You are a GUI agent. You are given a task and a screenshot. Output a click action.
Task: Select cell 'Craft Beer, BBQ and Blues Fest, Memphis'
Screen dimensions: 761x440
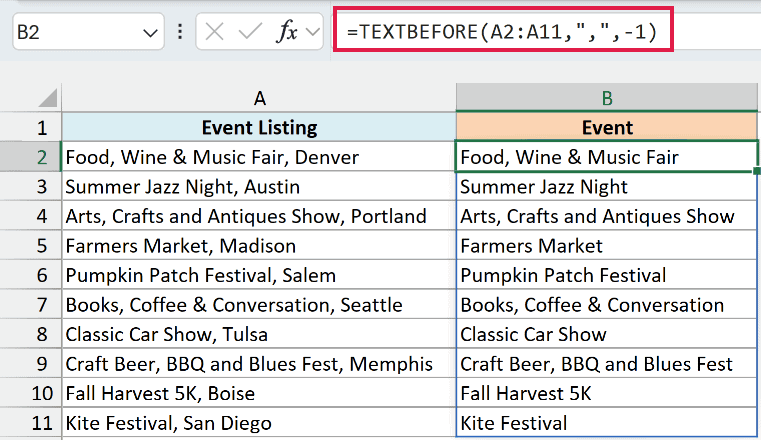(259, 364)
